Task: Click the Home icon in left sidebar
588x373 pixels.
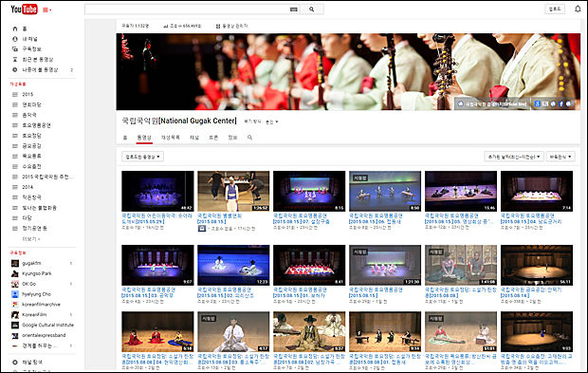Action: (x=15, y=28)
